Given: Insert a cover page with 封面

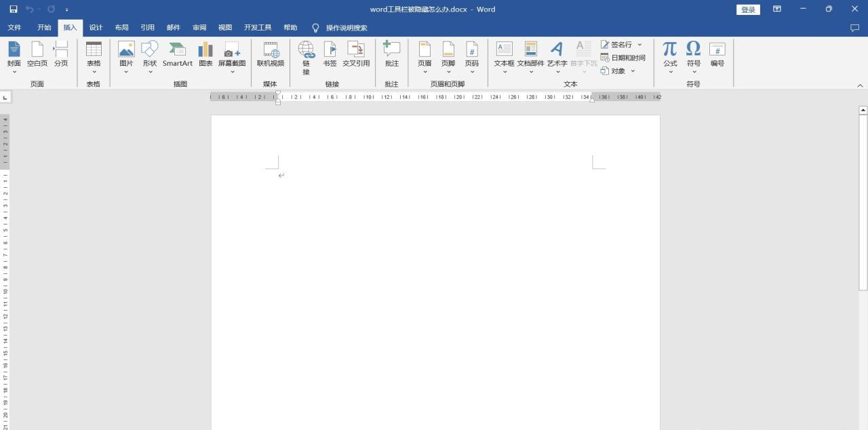Looking at the screenshot, I should click(x=14, y=54).
